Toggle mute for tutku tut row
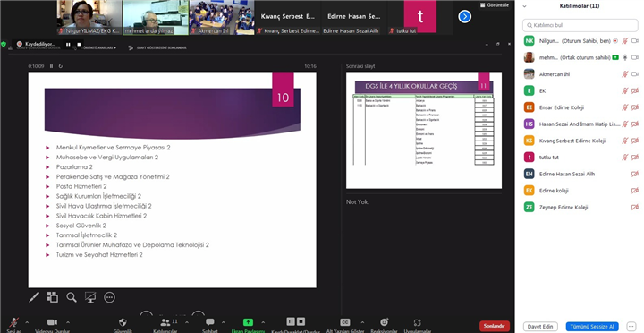Viewport: 644px width, 333px height. click(x=624, y=157)
